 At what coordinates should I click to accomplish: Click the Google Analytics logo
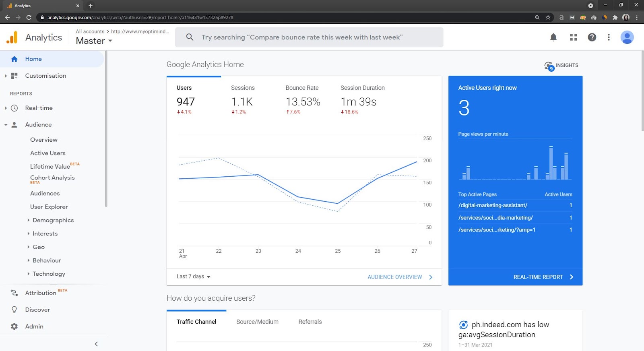pyautogui.click(x=12, y=37)
